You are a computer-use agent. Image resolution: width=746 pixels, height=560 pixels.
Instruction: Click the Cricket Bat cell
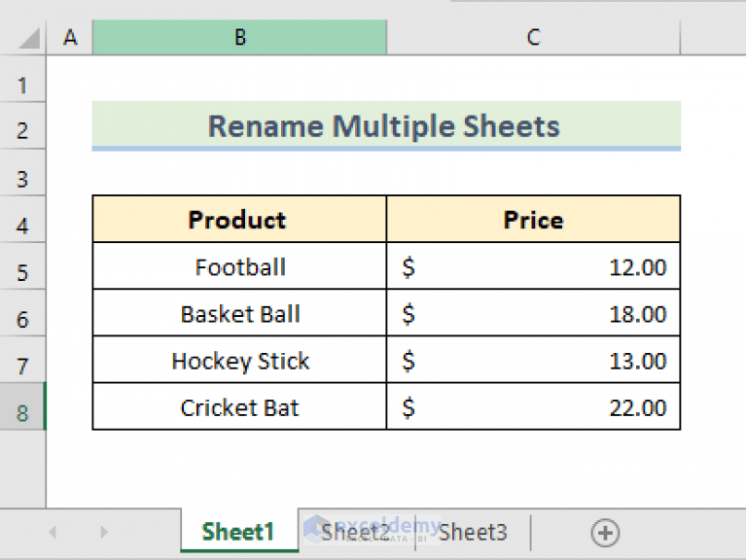pyautogui.click(x=240, y=406)
